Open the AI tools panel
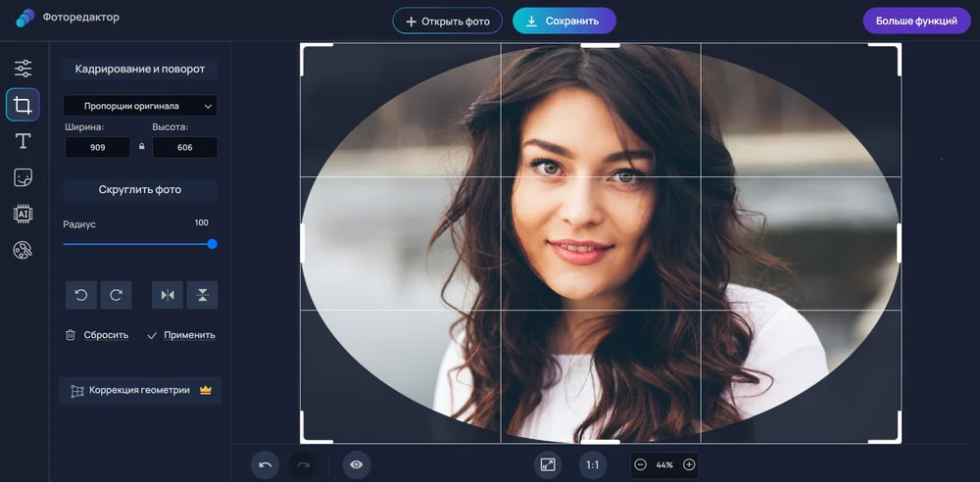 tap(24, 214)
